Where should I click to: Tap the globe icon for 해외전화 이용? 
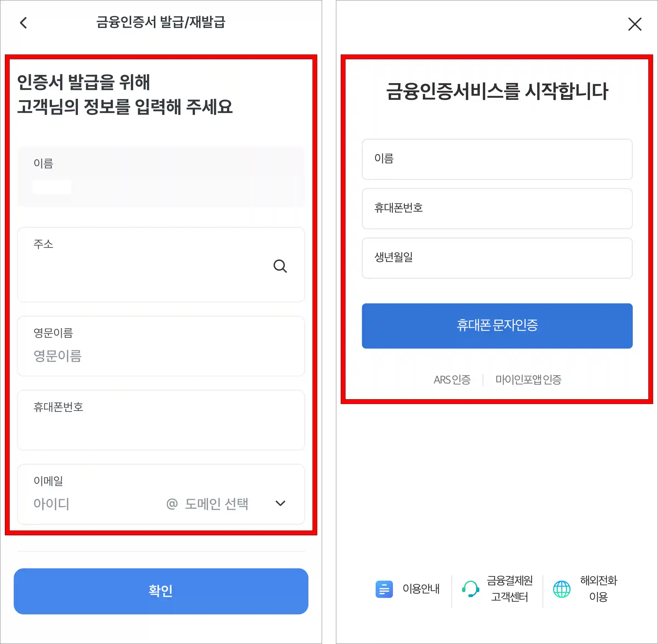point(562,589)
